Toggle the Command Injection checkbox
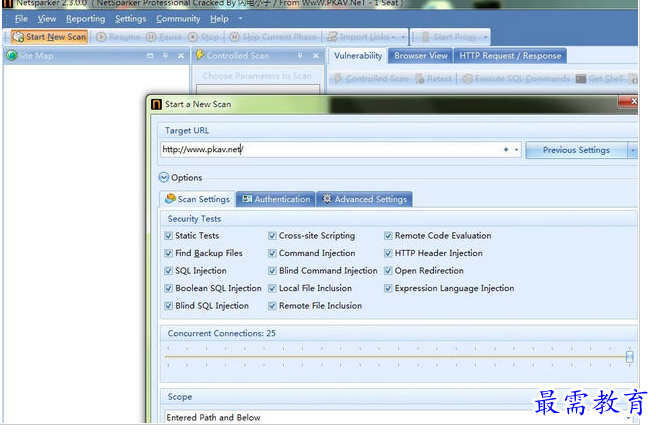The image size is (656, 434). click(272, 253)
